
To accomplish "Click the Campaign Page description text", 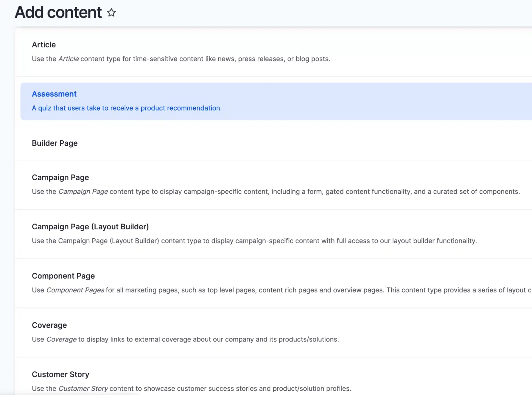I will coord(275,192).
